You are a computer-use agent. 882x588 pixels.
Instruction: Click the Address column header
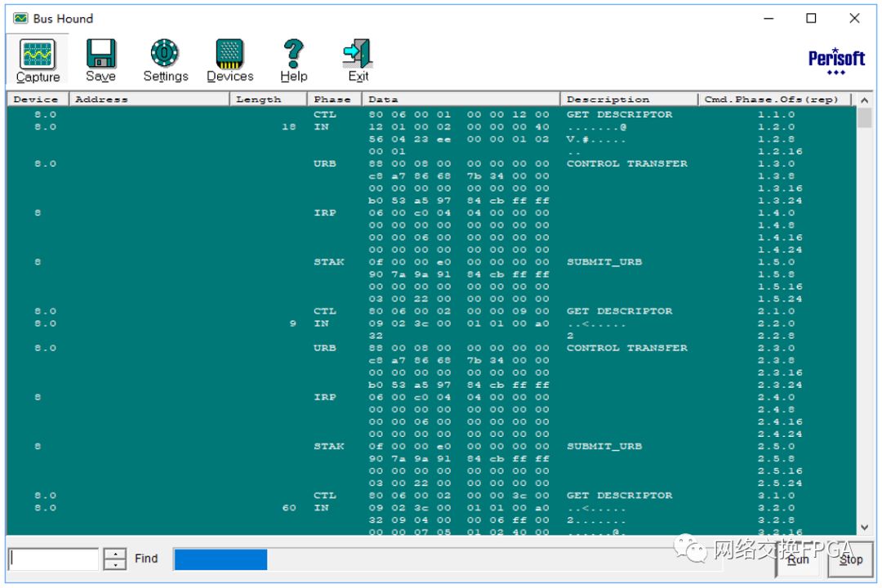coord(149,100)
